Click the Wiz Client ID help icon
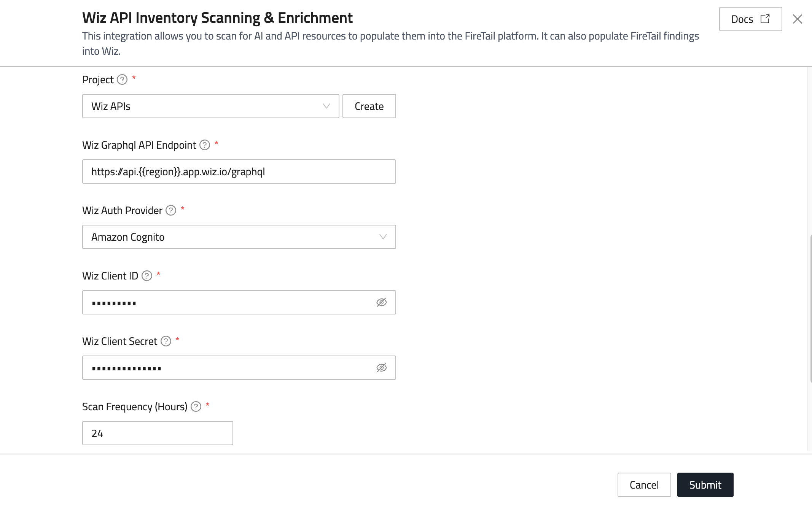 tap(147, 276)
